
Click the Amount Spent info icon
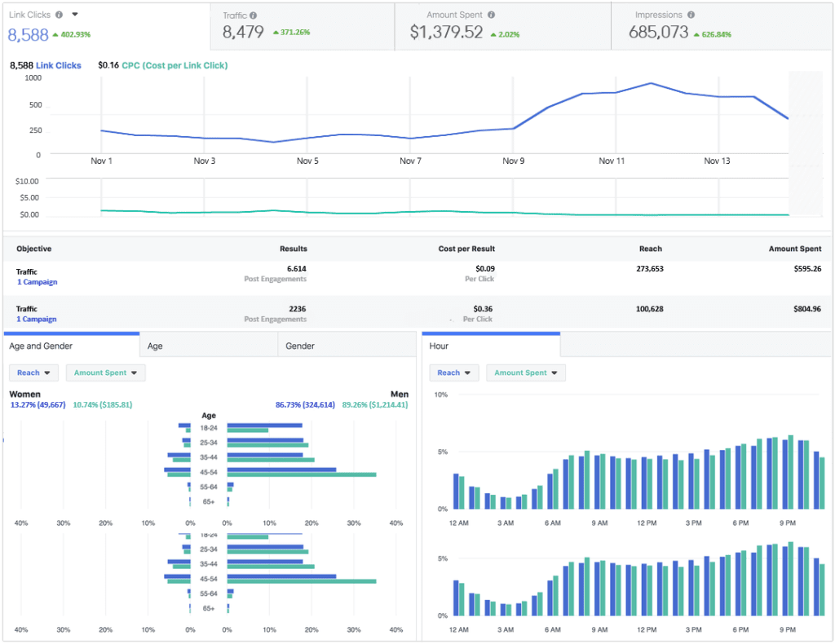(491, 15)
